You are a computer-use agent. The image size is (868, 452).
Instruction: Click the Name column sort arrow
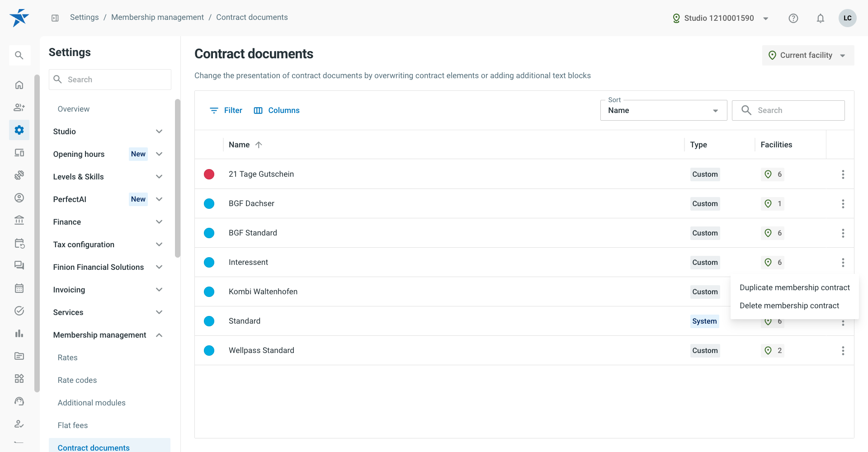(259, 145)
